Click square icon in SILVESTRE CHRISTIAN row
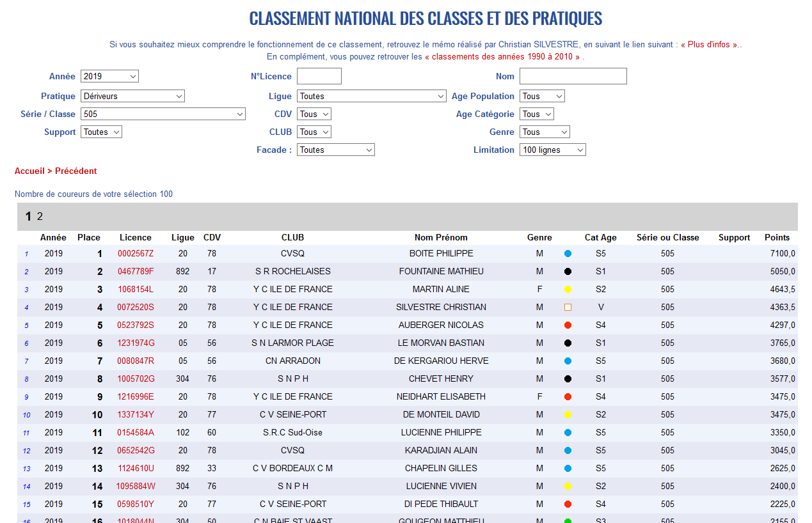Viewport: 812px width, 523px height. [568, 308]
